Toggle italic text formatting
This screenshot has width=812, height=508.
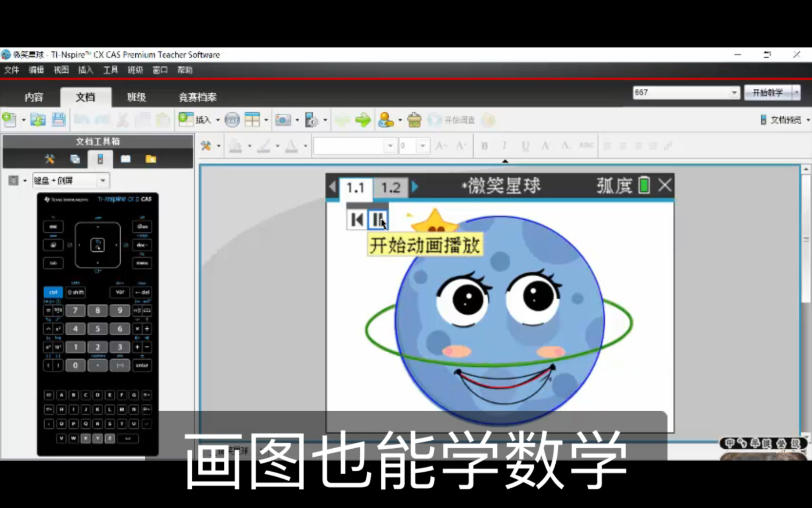[504, 146]
